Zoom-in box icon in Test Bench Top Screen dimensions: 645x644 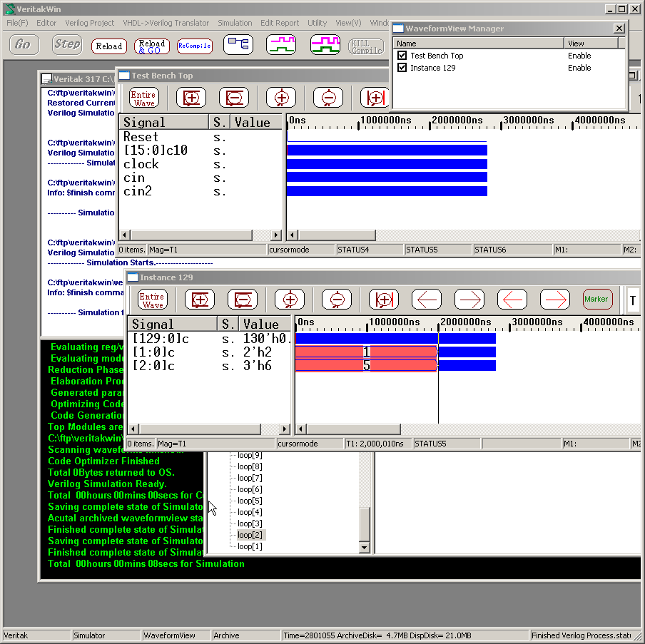tap(191, 98)
